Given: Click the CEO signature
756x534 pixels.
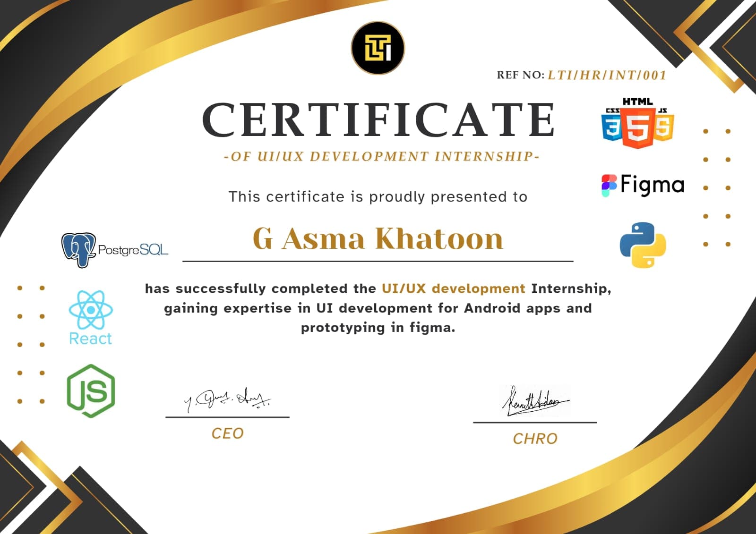Looking at the screenshot, I should point(227,400).
